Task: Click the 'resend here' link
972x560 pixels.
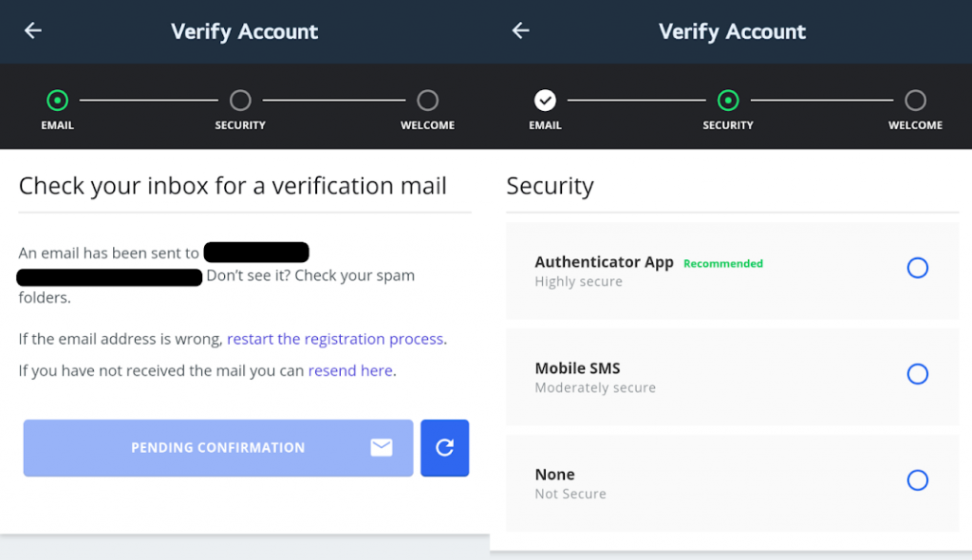Action: [x=350, y=370]
